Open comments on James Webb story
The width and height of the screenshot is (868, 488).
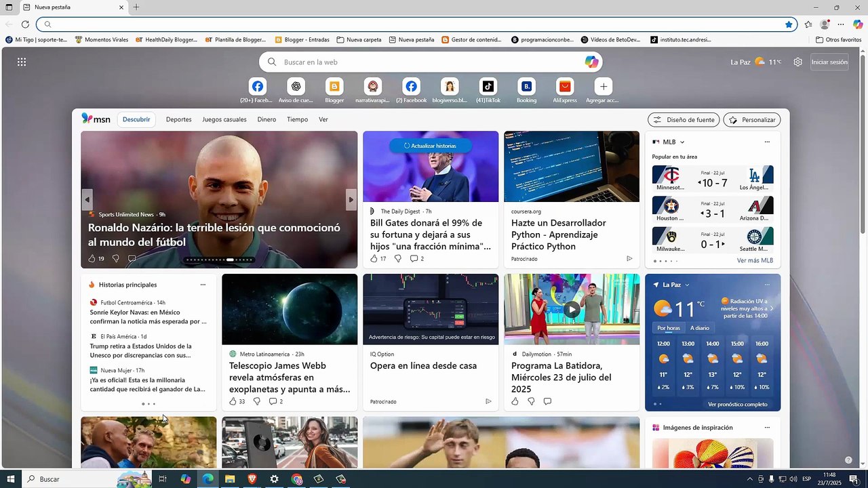273,401
